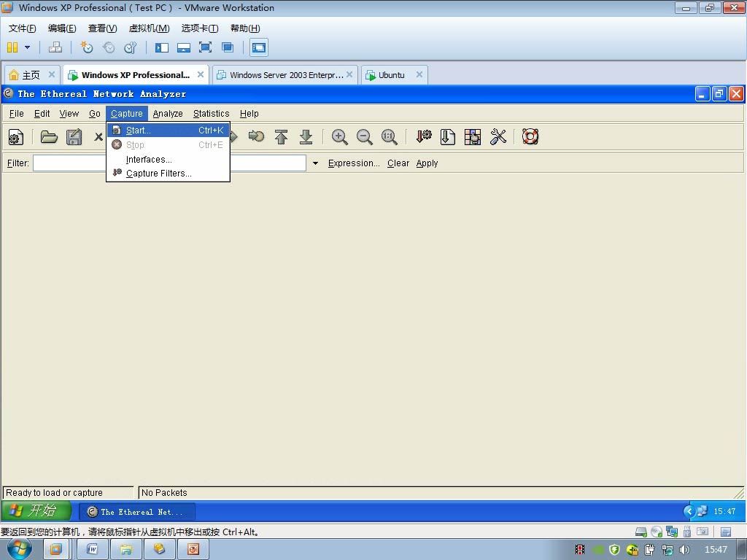747x560 pixels.
Task: Select Interfaces... from Capture menu
Action: 169,160
